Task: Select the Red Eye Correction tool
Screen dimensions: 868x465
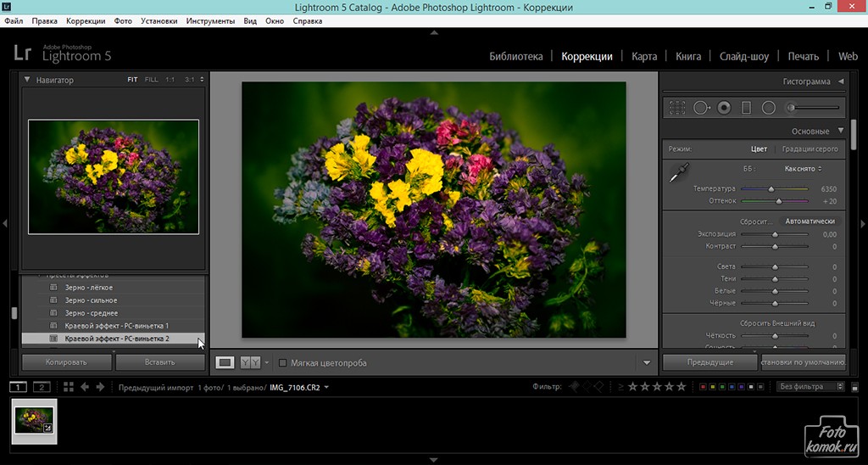Action: (724, 108)
